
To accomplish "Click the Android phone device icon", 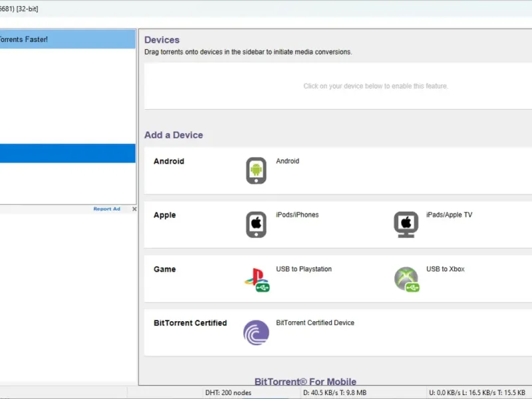I will pos(256,171).
